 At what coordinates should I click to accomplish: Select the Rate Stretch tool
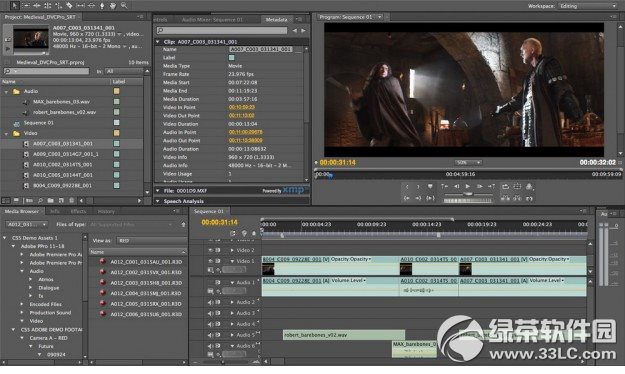pyautogui.click(x=58, y=6)
